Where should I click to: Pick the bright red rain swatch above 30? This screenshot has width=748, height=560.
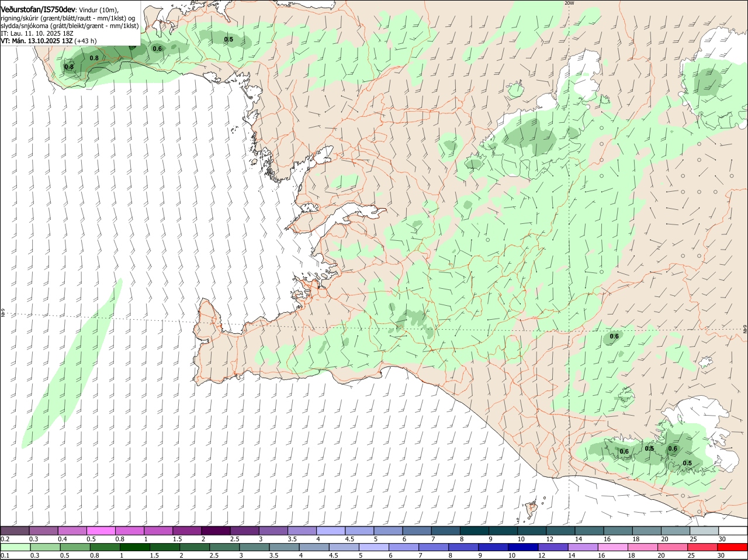point(733,547)
